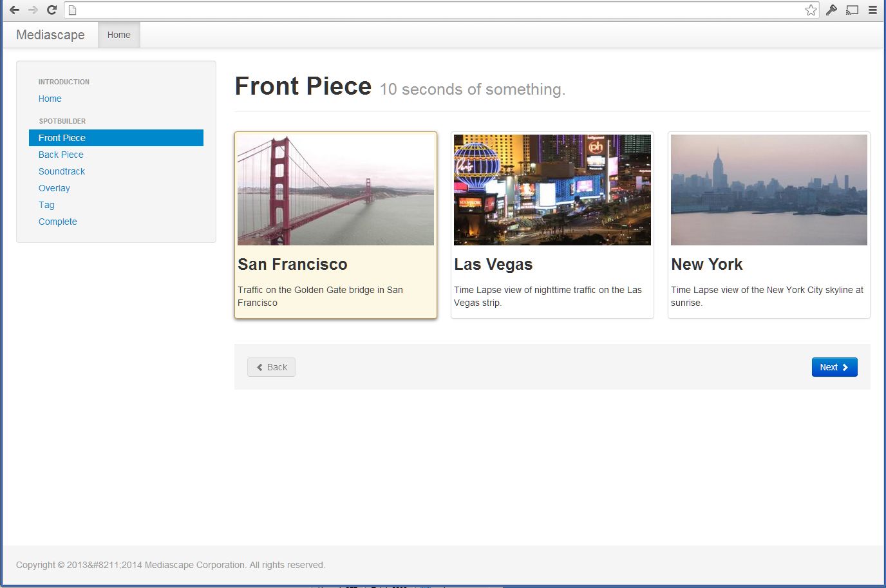Click the cast screen icon

pyautogui.click(x=852, y=10)
